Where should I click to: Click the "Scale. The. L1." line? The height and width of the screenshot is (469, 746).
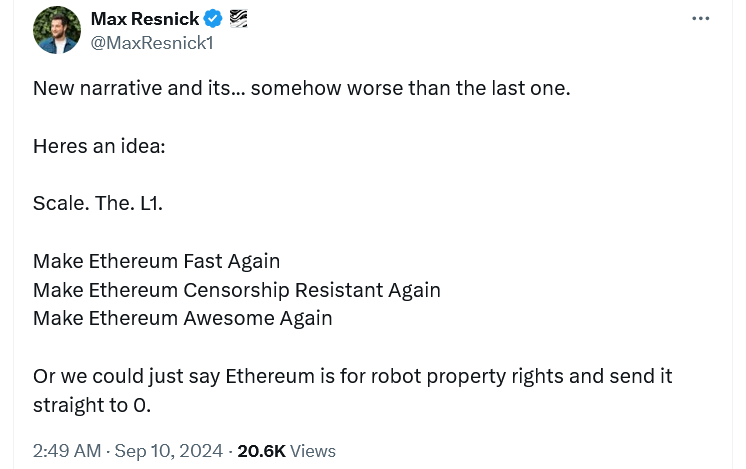point(97,203)
